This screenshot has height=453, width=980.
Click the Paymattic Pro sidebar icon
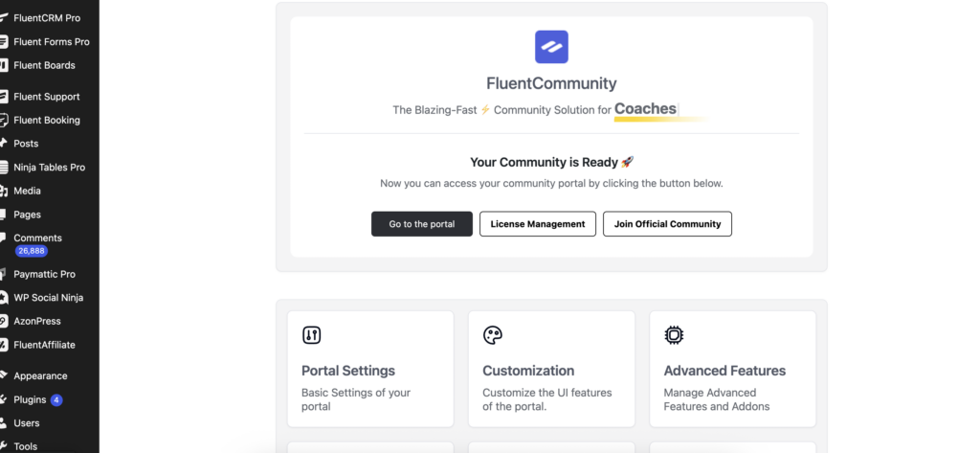click(x=3, y=274)
